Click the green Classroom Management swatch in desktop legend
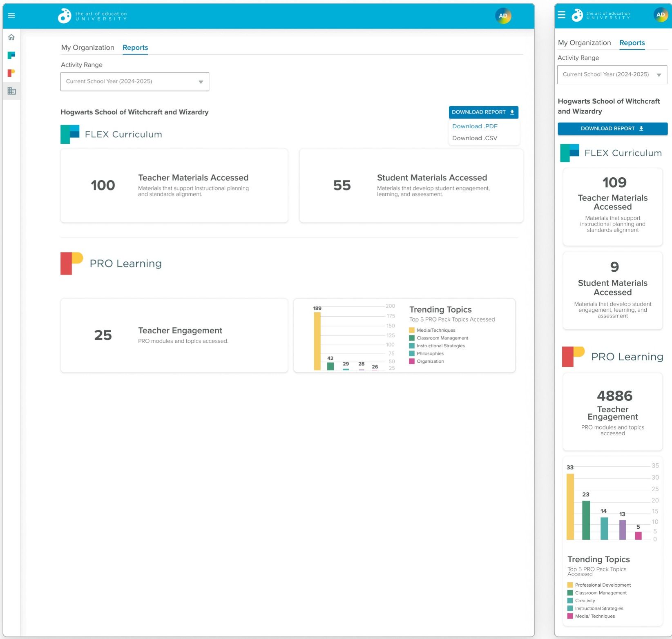The height and width of the screenshot is (639, 672). (x=412, y=338)
